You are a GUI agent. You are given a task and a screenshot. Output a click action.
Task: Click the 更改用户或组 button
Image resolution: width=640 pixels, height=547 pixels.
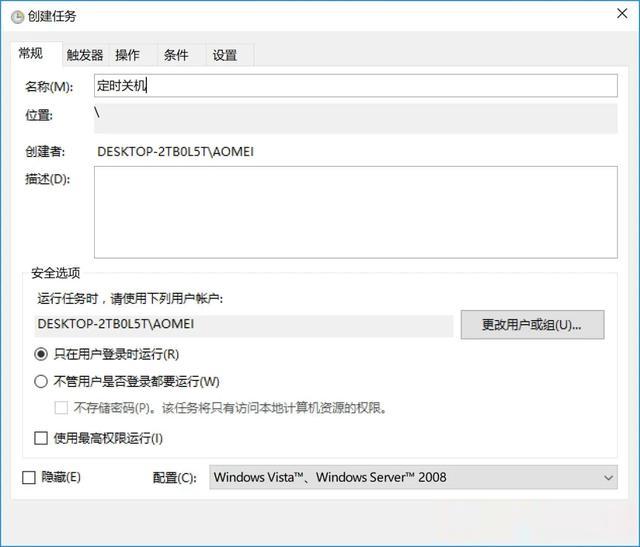tap(532, 325)
